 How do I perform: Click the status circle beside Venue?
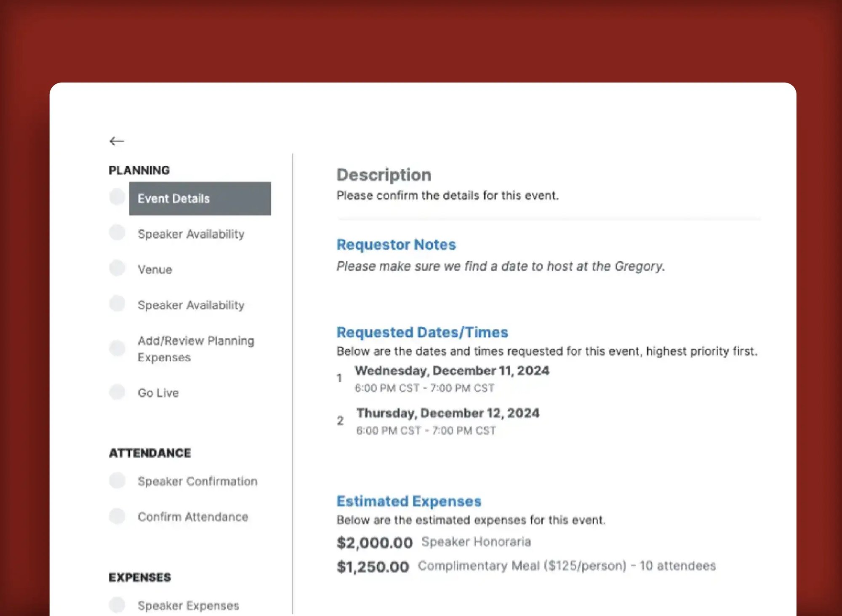click(x=117, y=268)
